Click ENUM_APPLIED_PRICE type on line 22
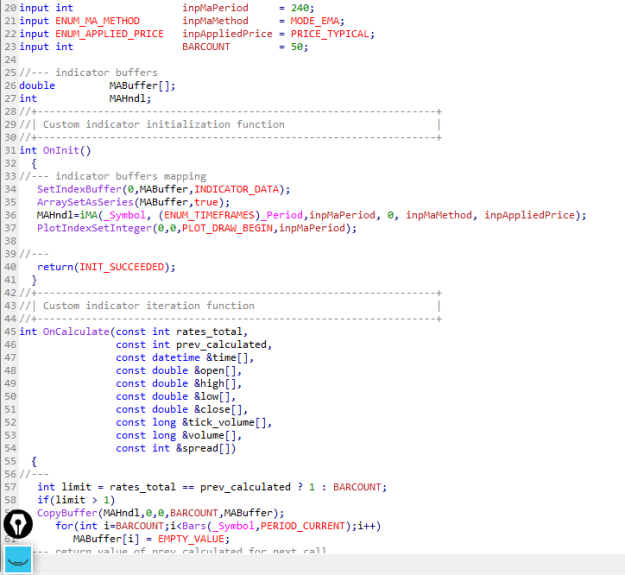Viewport: 625px width, 575px height. click(x=109, y=34)
